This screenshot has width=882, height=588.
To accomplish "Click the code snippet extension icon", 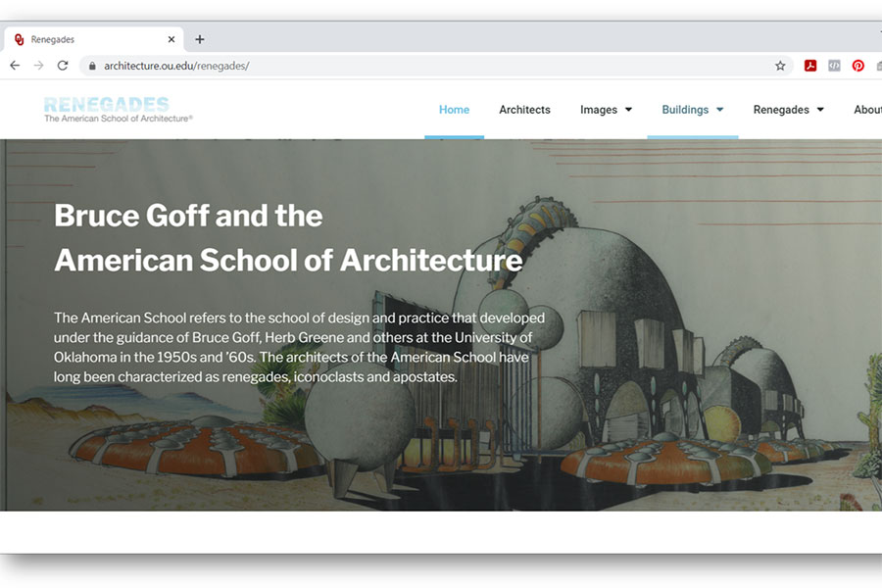I will 834,65.
